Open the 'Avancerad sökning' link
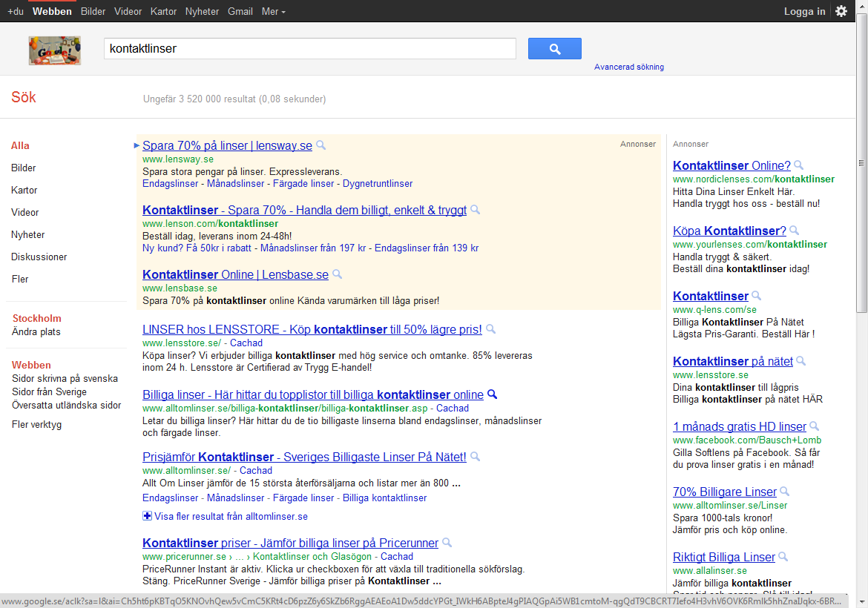The image size is (868, 608). pyautogui.click(x=629, y=67)
